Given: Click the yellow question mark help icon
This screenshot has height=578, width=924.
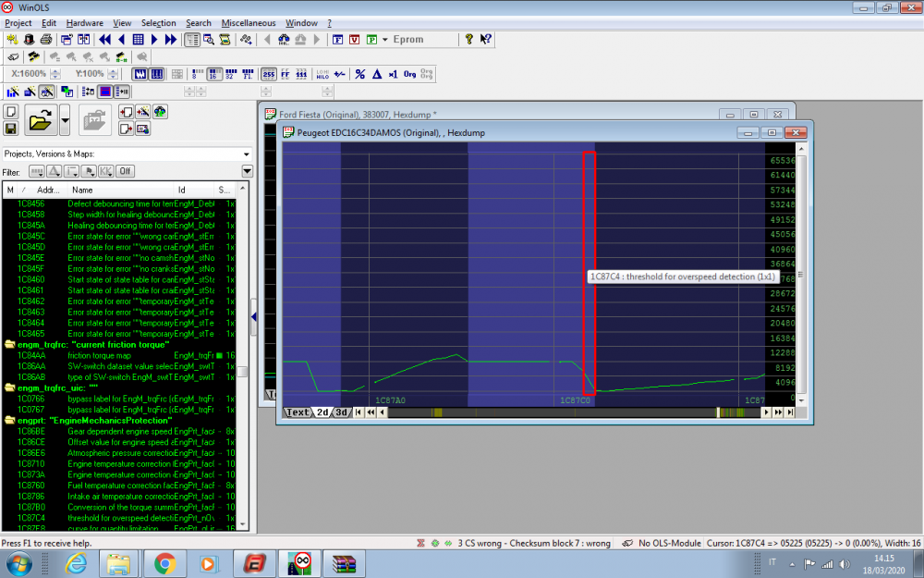Looking at the screenshot, I should [x=469, y=40].
